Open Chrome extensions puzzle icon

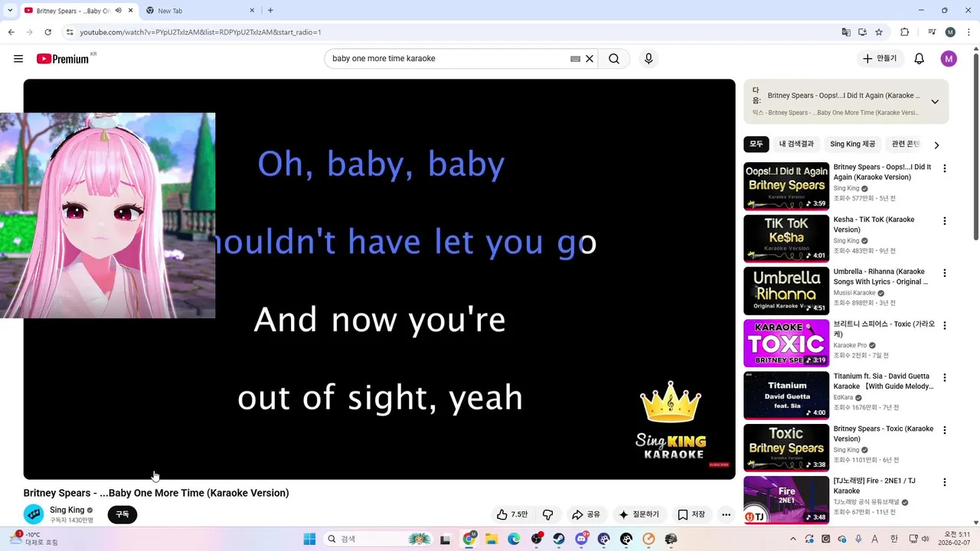904,32
